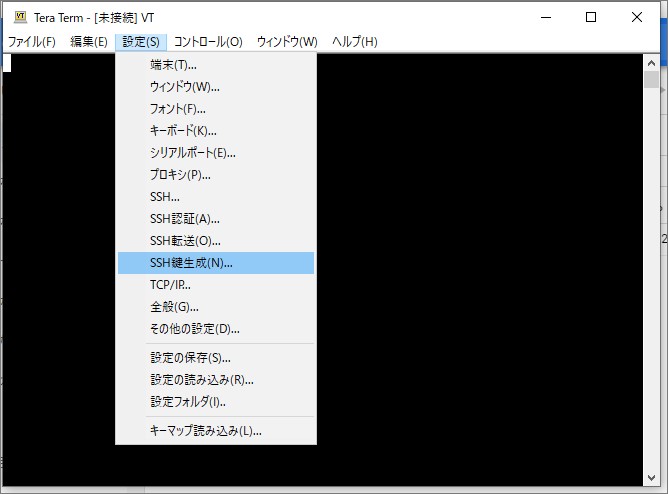Select 端末(T)... from the settings menu
668x494 pixels.
tap(216, 65)
